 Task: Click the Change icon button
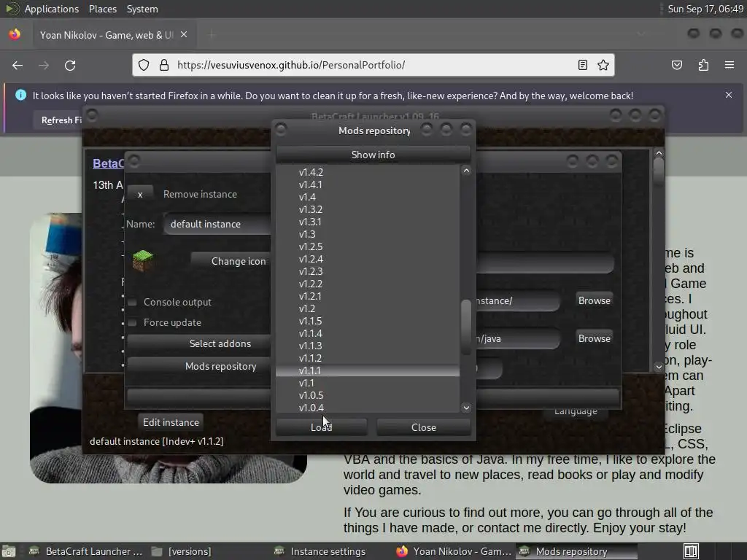[x=231, y=261]
